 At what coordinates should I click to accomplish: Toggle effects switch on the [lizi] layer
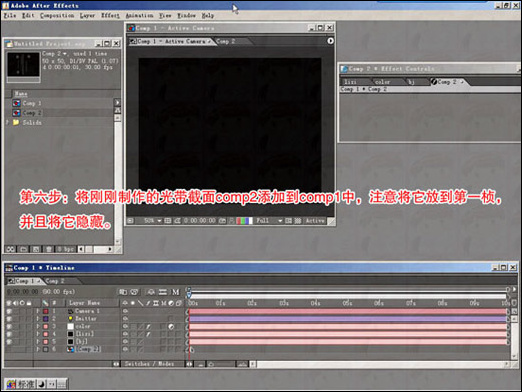pyautogui.click(x=148, y=334)
